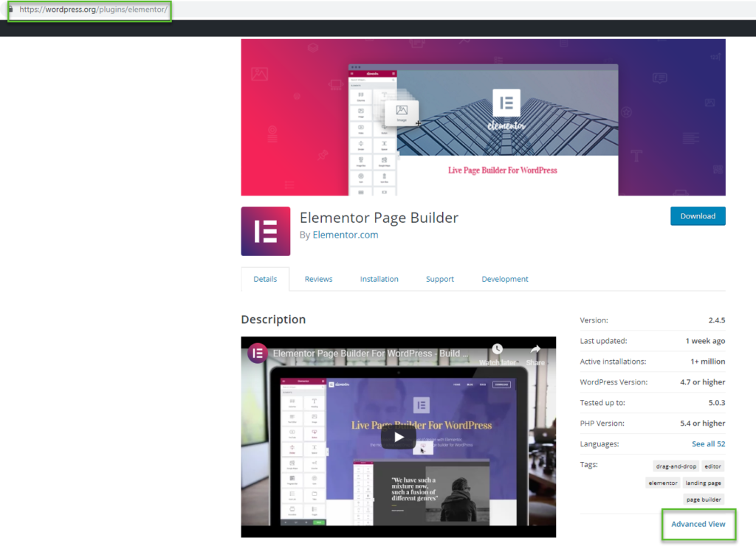This screenshot has height=549, width=756.
Task: Open the Installation tab
Action: [379, 279]
